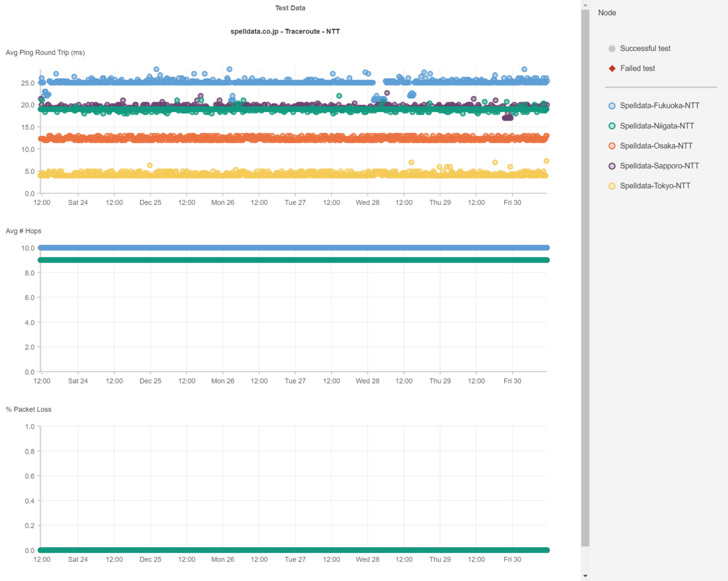728x581 pixels.
Task: Click the Successful test legend label
Action: 645,49
